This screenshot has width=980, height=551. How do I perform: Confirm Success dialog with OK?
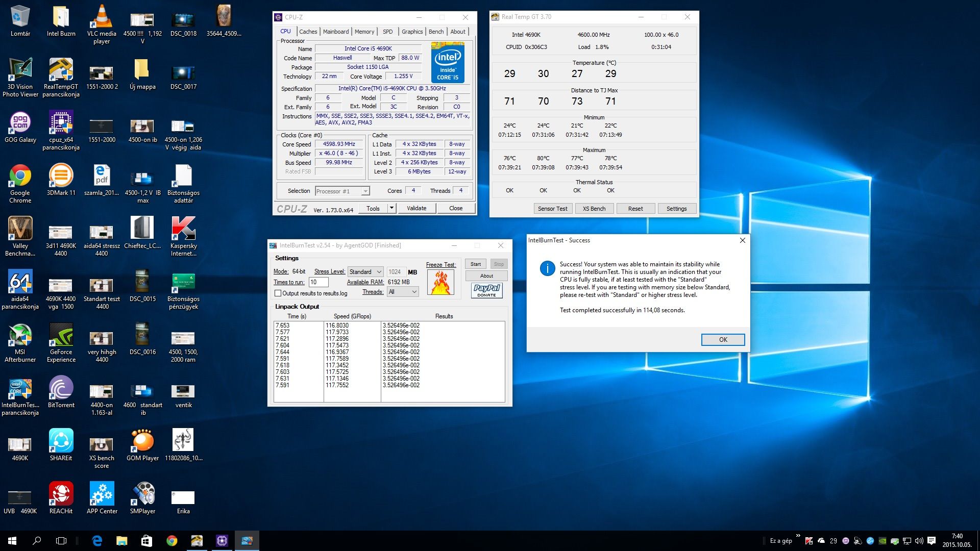723,340
